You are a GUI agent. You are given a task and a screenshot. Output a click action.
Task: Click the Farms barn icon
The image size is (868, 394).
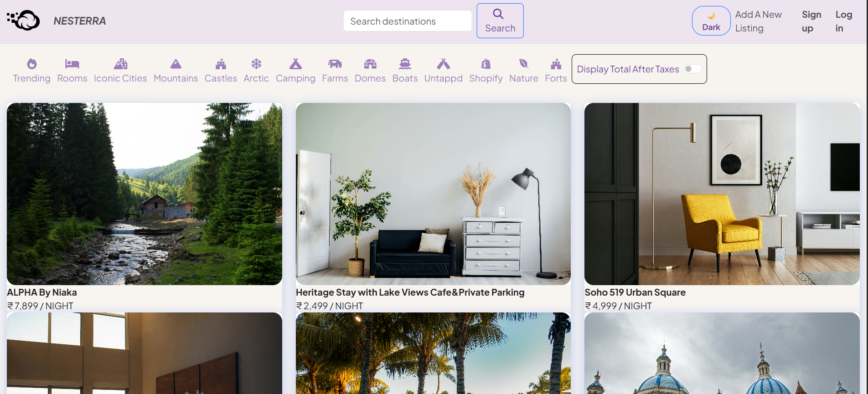(335, 64)
